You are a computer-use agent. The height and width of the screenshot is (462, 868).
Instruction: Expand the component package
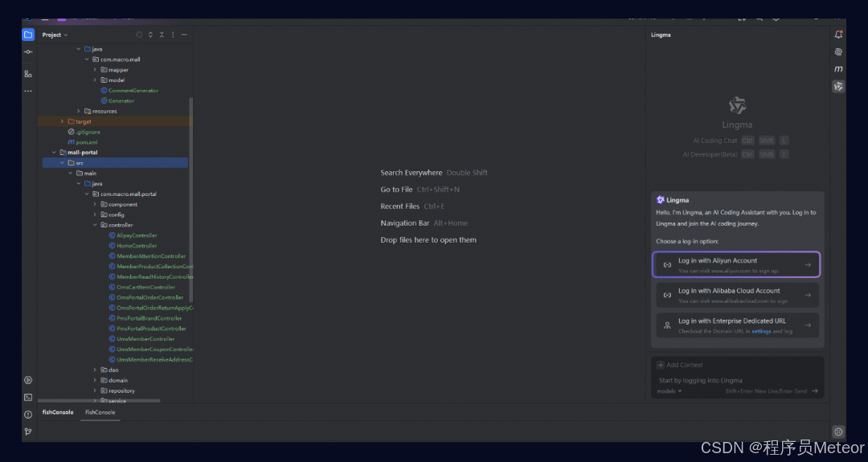[95, 205]
